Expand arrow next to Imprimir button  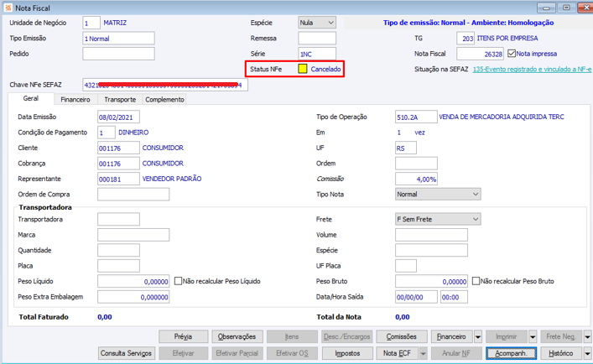(x=533, y=336)
